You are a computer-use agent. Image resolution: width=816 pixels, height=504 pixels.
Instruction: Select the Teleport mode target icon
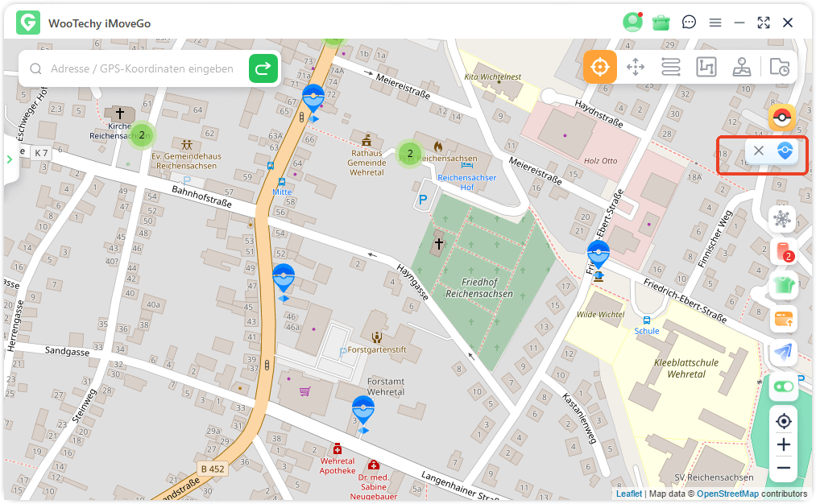tap(599, 67)
